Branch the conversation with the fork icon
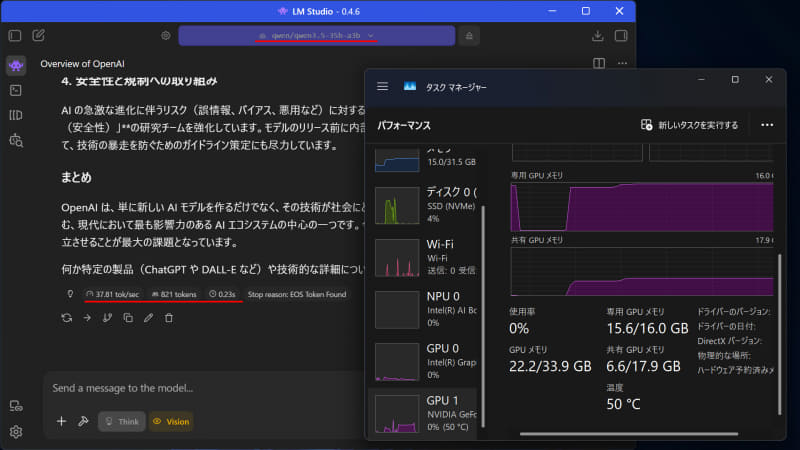800x450 pixels. 107,318
